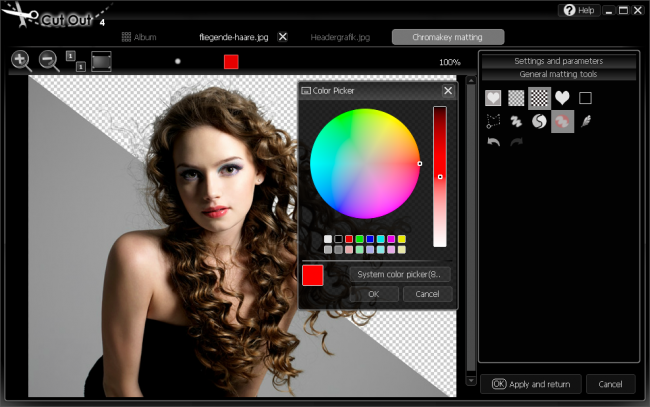Click the undo arrow icon
This screenshot has width=650, height=407.
pyautogui.click(x=493, y=142)
